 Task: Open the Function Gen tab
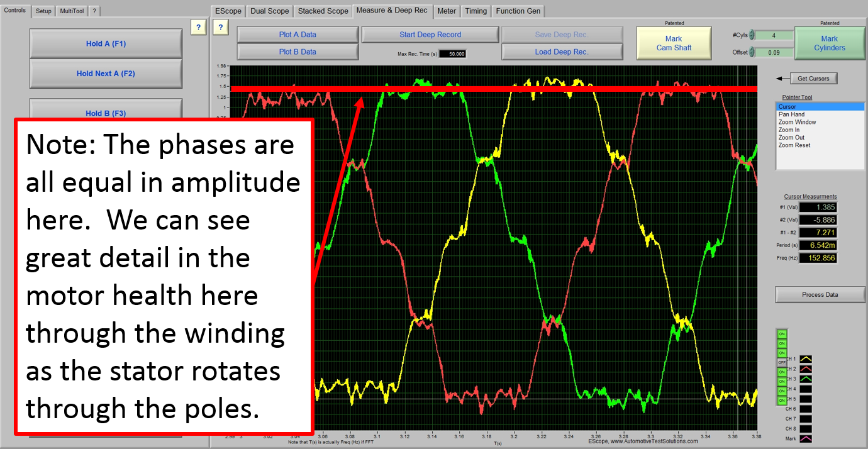click(x=518, y=11)
